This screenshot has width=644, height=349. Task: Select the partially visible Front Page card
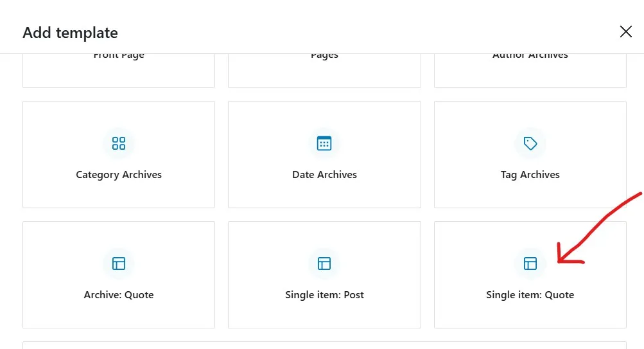click(119, 70)
